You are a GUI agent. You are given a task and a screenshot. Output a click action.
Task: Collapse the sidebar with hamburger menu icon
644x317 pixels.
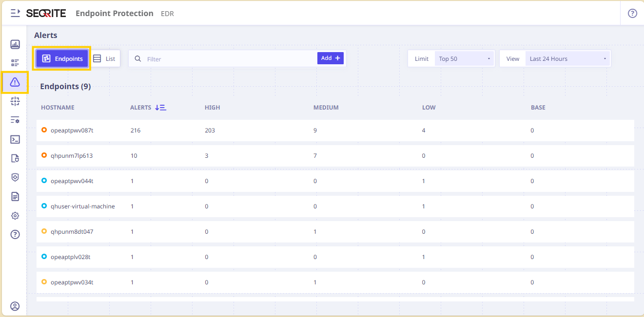(16, 13)
